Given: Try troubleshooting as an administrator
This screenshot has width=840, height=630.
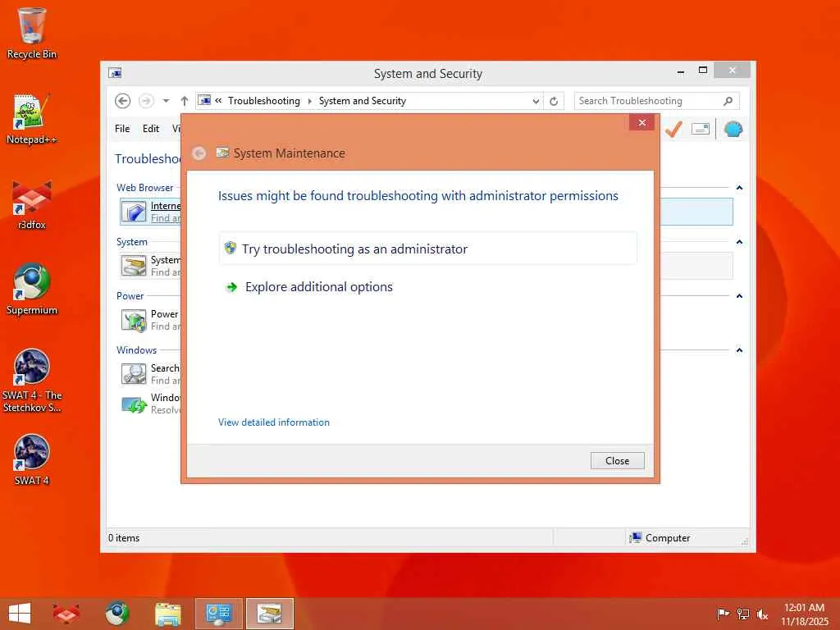Looking at the screenshot, I should (427, 249).
